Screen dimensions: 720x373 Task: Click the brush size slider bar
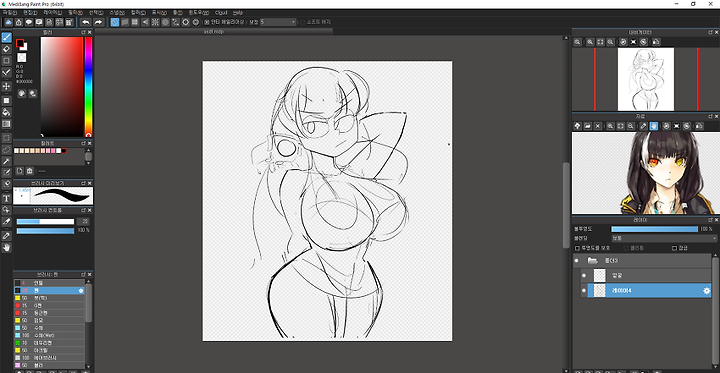pos(45,221)
